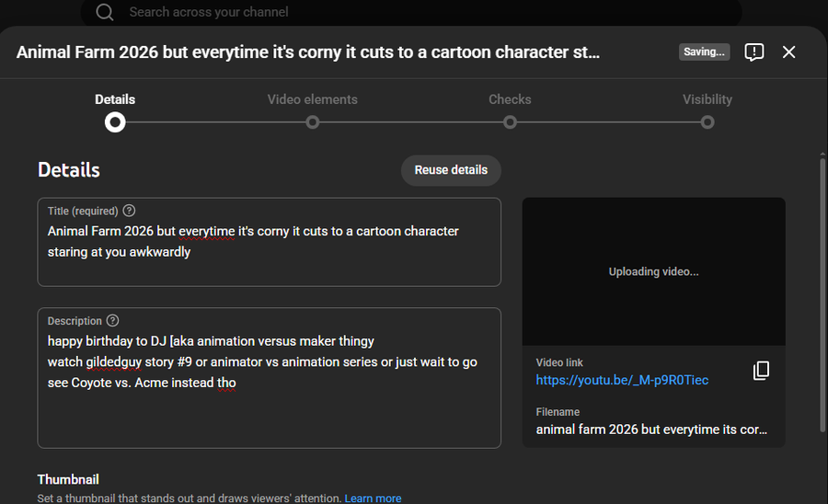Click the Title help question mark icon
Image resolution: width=828 pixels, height=504 pixels.
129,211
